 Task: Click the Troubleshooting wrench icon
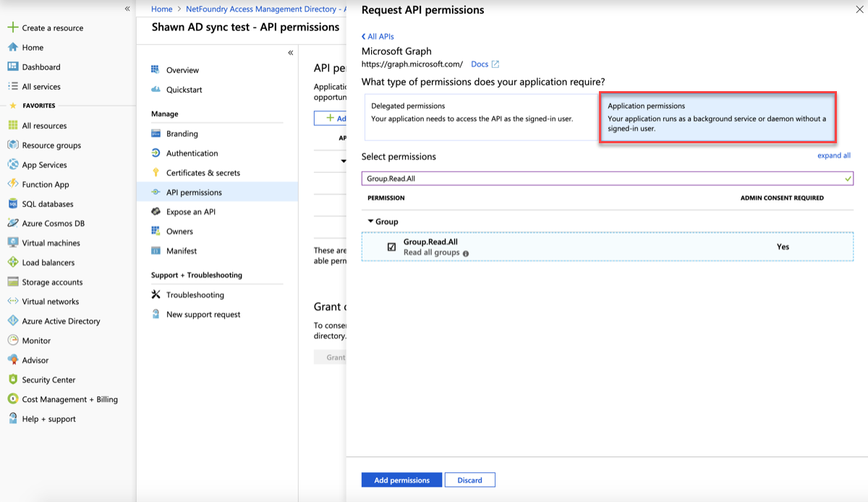155,294
